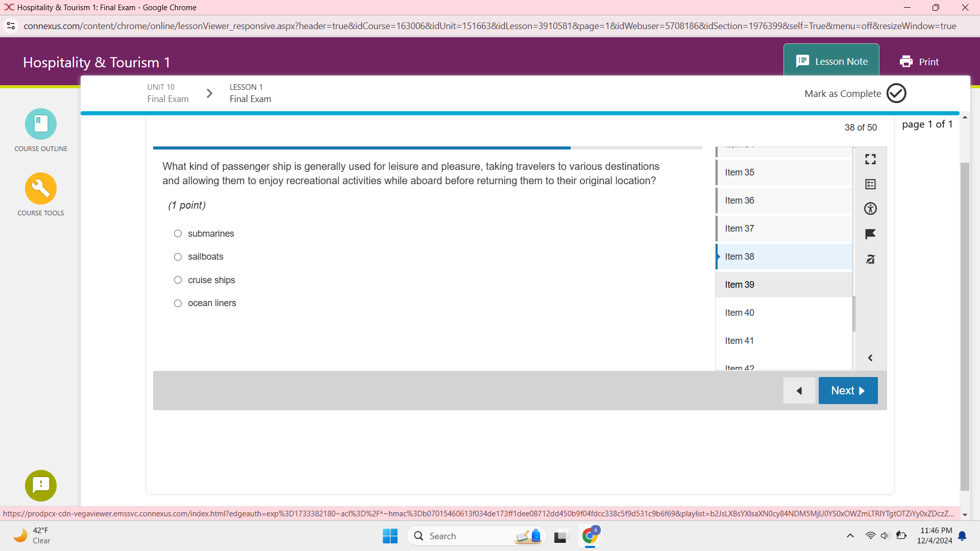Screen dimensions: 980x551
Task: Open Unit 10 Final Exam breadcrumb
Action: pos(168,93)
